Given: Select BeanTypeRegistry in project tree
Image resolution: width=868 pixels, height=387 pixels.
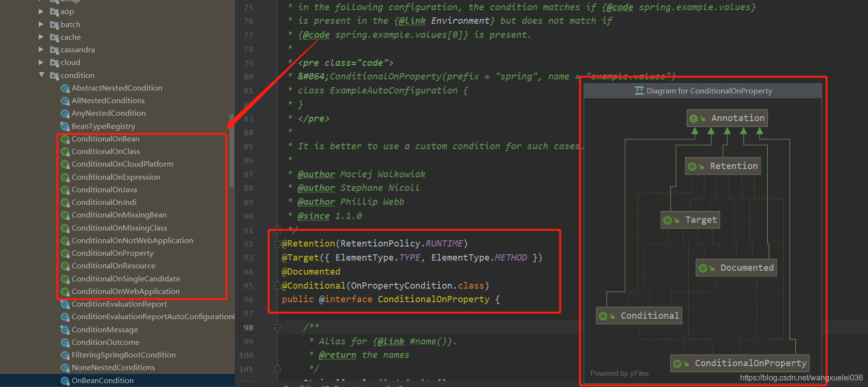Looking at the screenshot, I should pyautogui.click(x=103, y=126).
